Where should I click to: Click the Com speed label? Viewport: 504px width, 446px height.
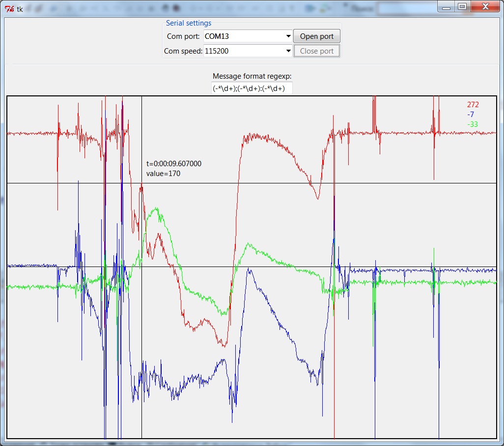pyautogui.click(x=183, y=51)
